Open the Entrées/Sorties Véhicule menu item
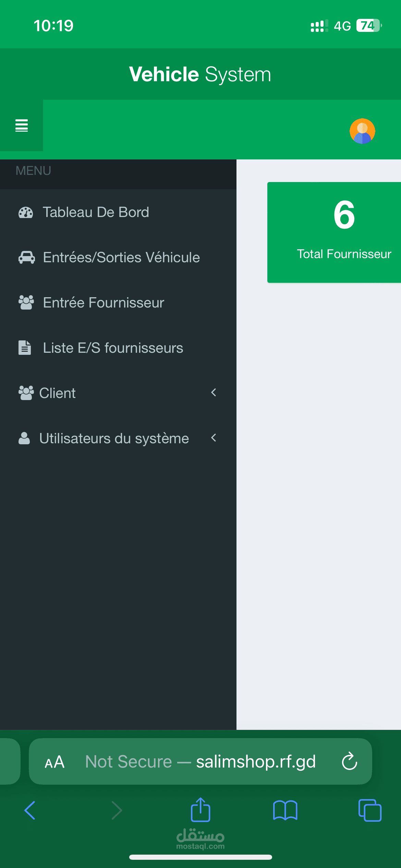Image resolution: width=401 pixels, height=868 pixels. coord(118,257)
